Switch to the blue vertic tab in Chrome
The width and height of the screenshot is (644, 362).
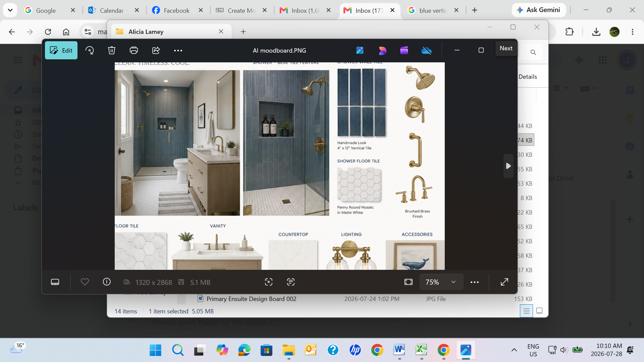tap(432, 10)
